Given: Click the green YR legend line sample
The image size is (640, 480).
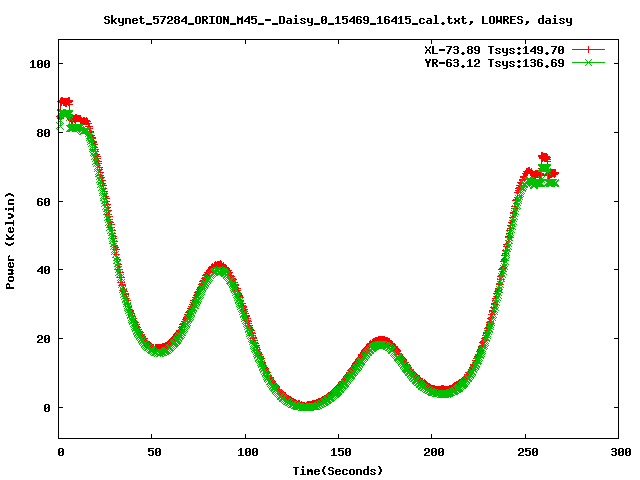Looking at the screenshot, I should pyautogui.click(x=588, y=62).
